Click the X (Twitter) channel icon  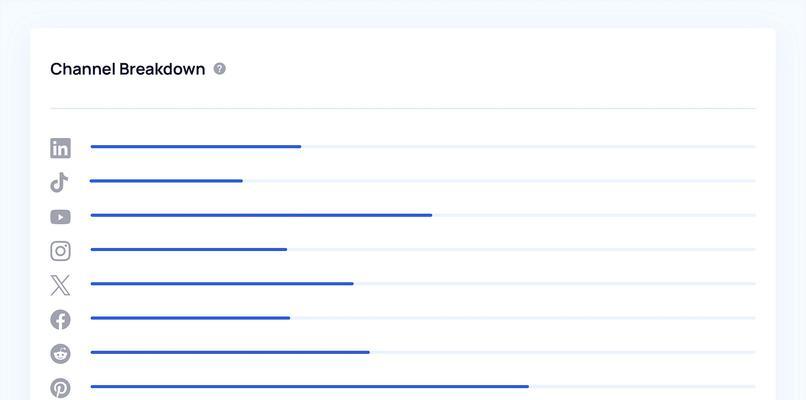[x=60, y=285]
